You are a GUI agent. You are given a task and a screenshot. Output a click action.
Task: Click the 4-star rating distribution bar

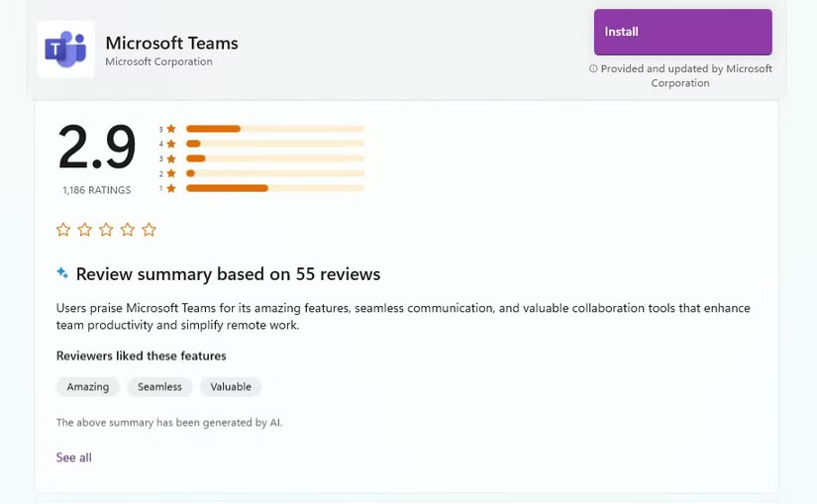274,144
